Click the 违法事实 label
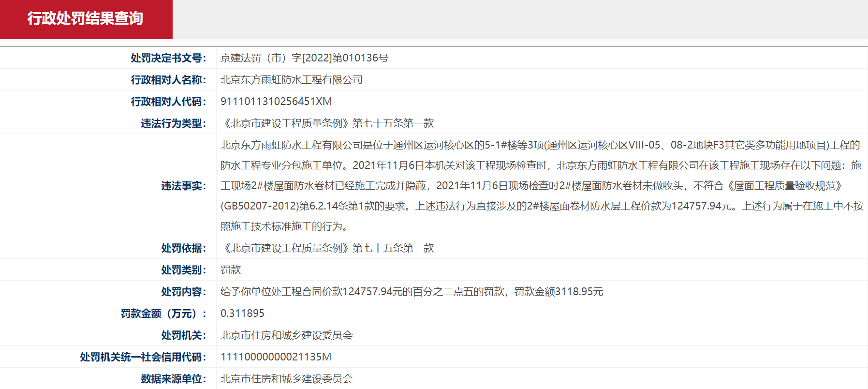This screenshot has width=868, height=389. [184, 186]
